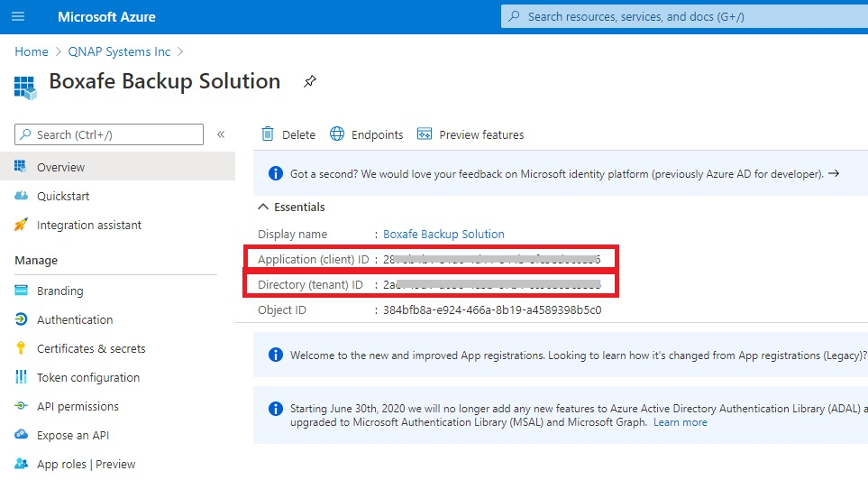Open the Learn more link

pyautogui.click(x=680, y=422)
